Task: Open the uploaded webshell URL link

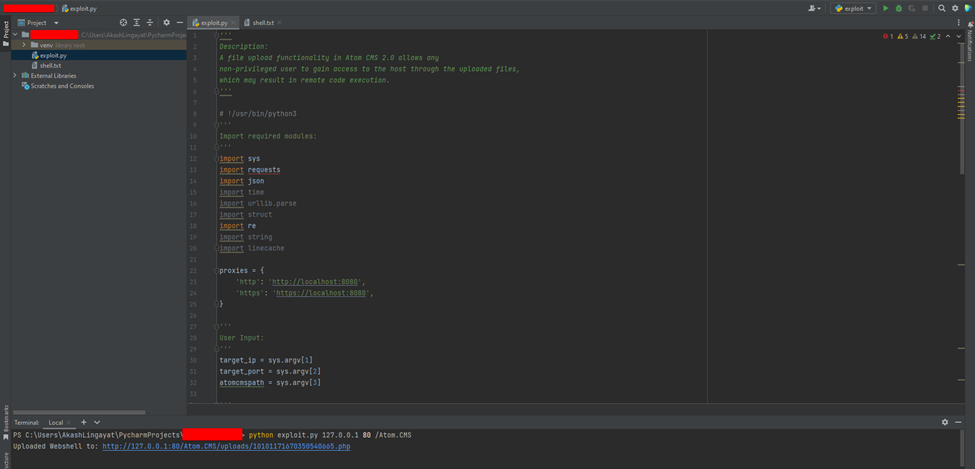Action: tap(228, 447)
